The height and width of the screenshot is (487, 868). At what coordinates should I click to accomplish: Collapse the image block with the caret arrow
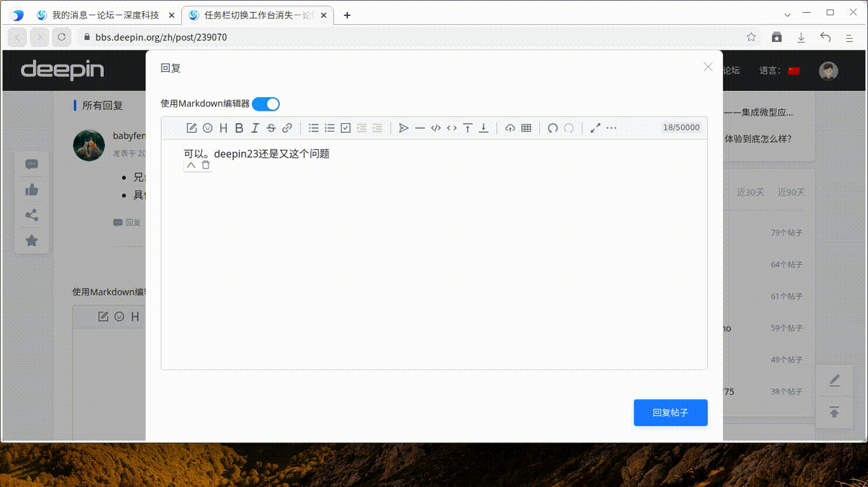[x=191, y=164]
